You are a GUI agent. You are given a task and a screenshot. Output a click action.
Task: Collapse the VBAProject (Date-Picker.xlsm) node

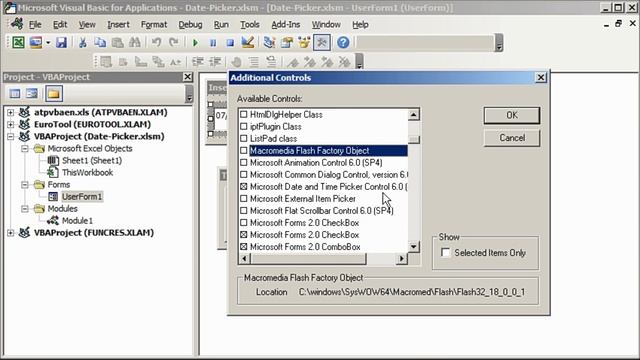tap(10, 136)
